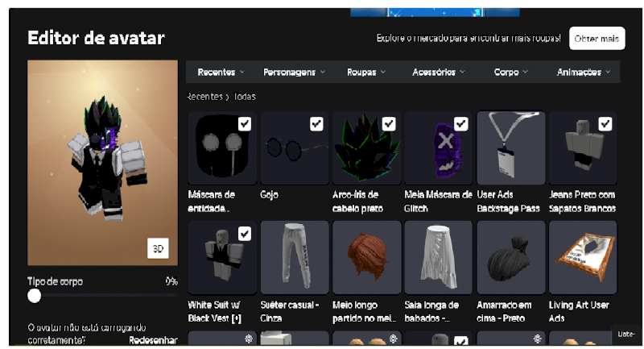Uncheck the Jeans Preto com Sapatos Brancos checkbox
The width and height of the screenshot is (644, 349).
click(605, 123)
